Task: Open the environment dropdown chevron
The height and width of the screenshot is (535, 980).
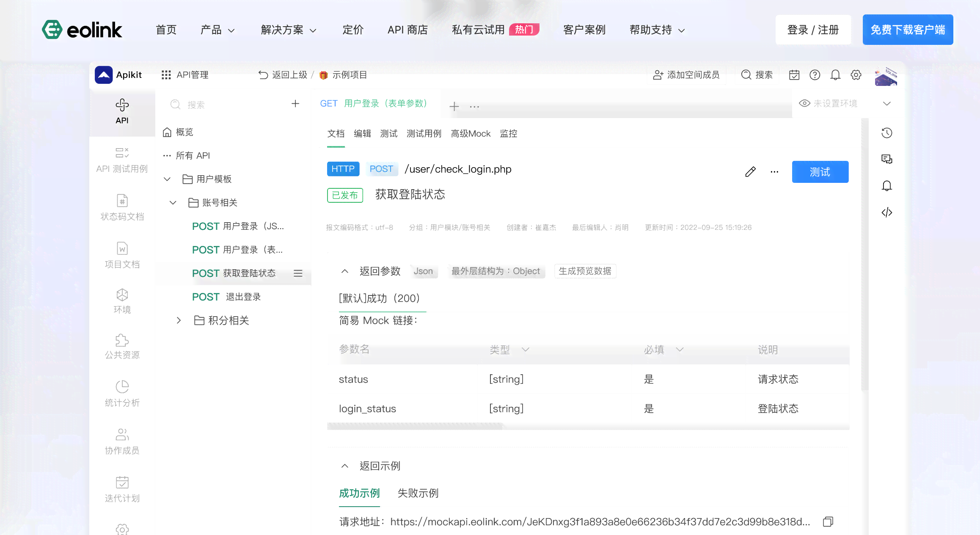Action: 887,104
